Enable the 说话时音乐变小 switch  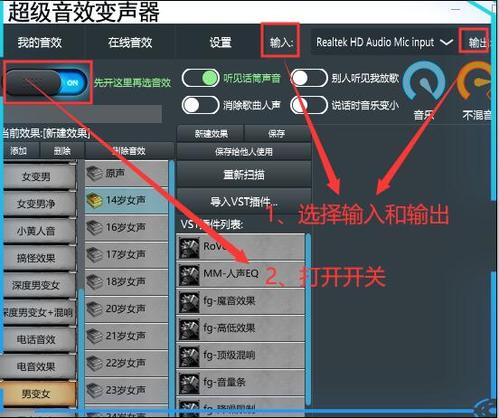[309, 105]
